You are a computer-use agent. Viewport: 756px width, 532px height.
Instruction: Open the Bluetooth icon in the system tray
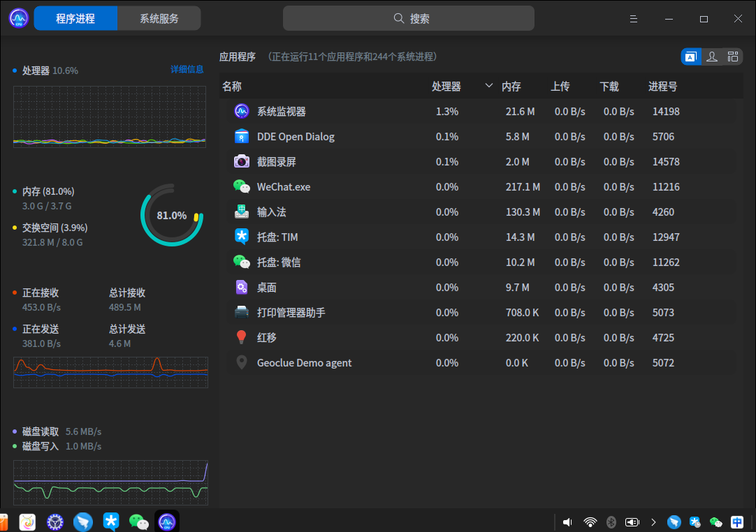point(611,522)
